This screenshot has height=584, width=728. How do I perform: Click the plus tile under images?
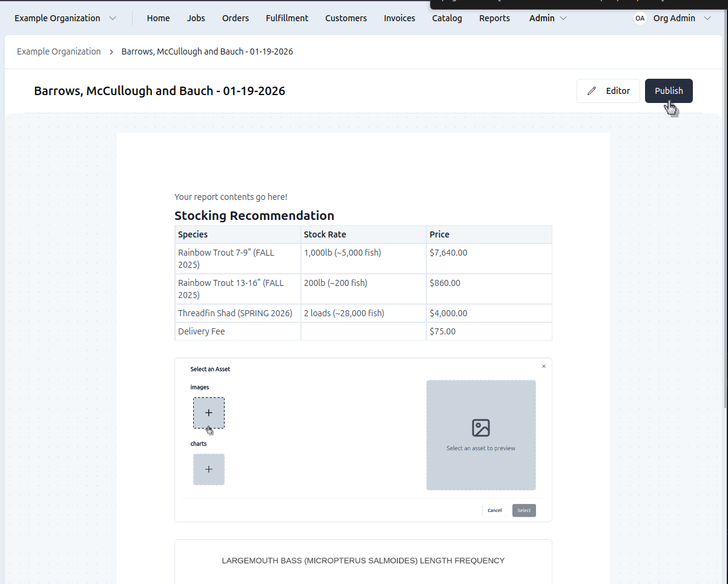point(209,413)
